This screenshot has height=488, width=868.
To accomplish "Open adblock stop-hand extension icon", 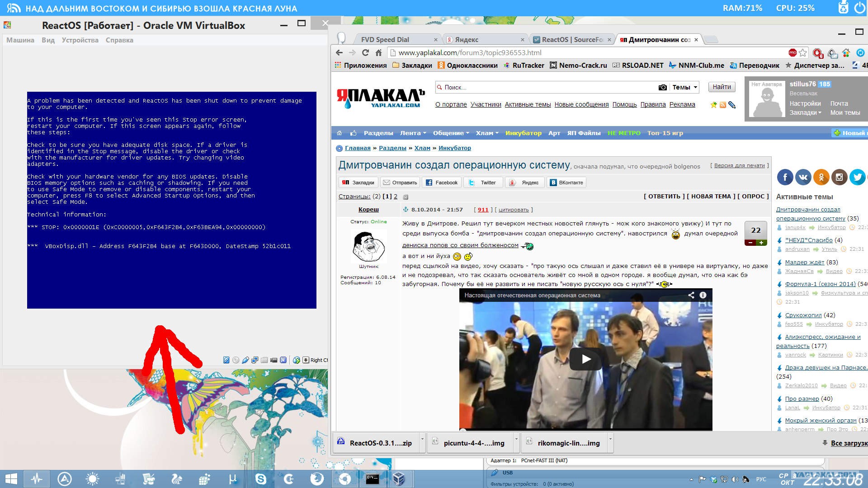I will (818, 53).
